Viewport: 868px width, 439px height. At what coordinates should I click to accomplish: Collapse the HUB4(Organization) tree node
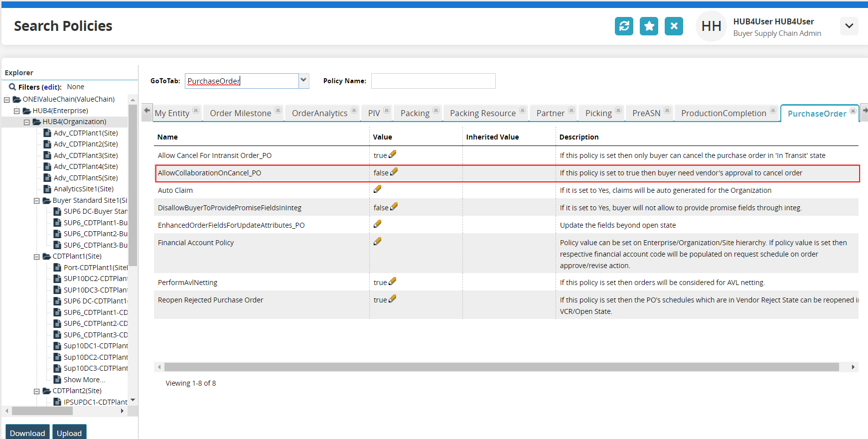click(27, 122)
